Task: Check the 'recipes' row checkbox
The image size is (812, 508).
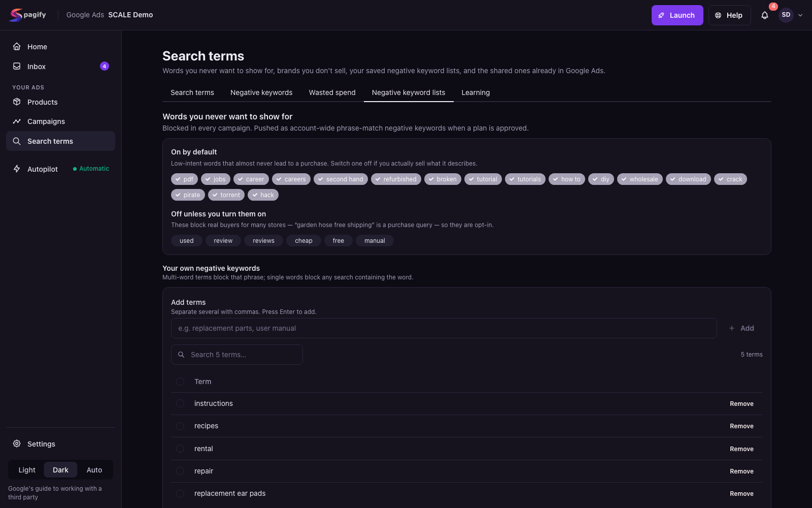Action: [x=180, y=426]
